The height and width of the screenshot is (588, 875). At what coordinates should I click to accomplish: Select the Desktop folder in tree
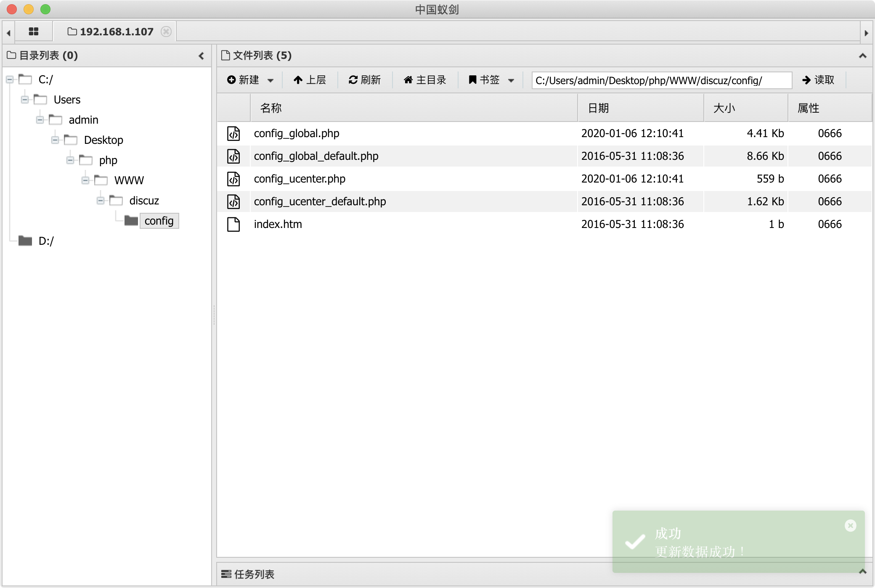click(103, 140)
